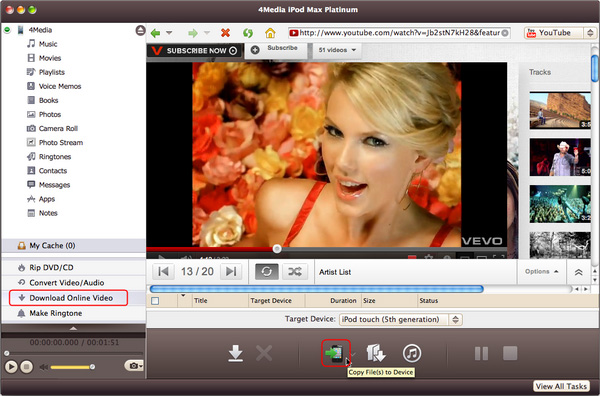Select Make Ringtone

(x=73, y=313)
